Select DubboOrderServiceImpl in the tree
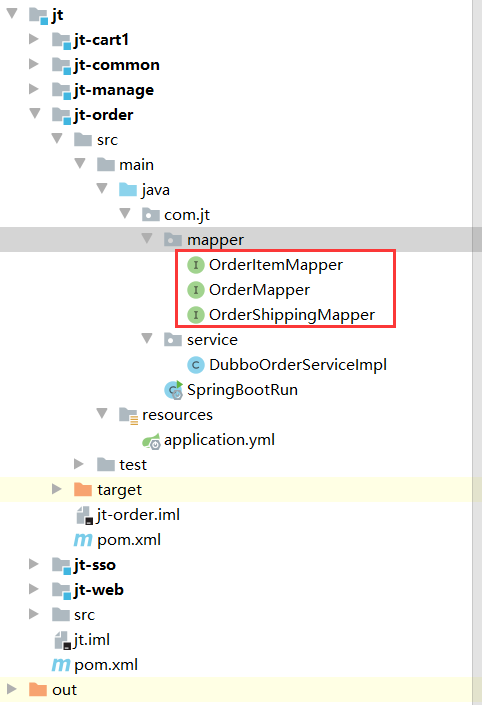 tap(298, 365)
